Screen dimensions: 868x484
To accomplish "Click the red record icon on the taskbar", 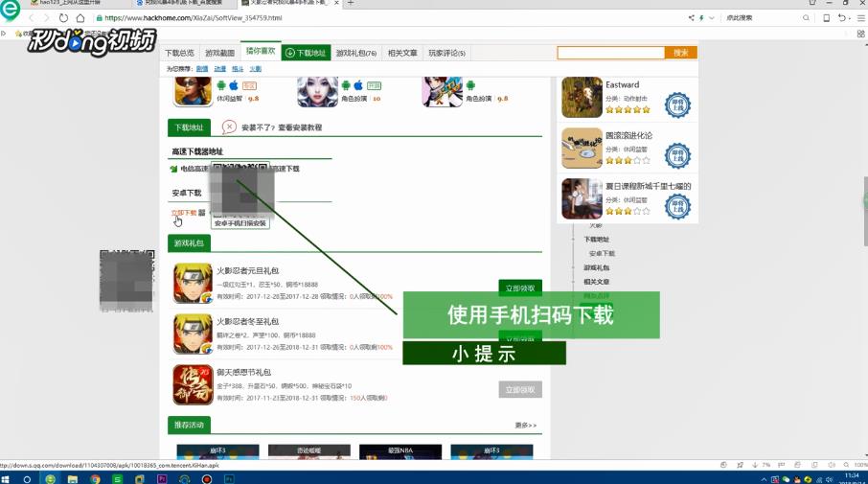I will tap(207, 479).
